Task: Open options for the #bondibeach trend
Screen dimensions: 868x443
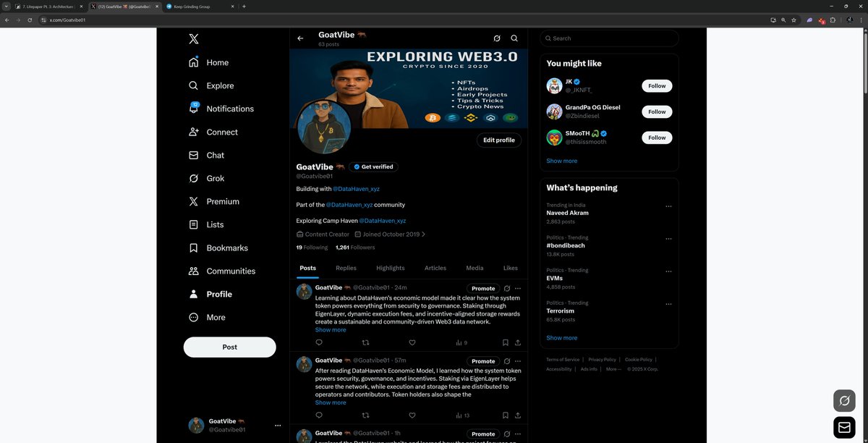Action: point(668,238)
